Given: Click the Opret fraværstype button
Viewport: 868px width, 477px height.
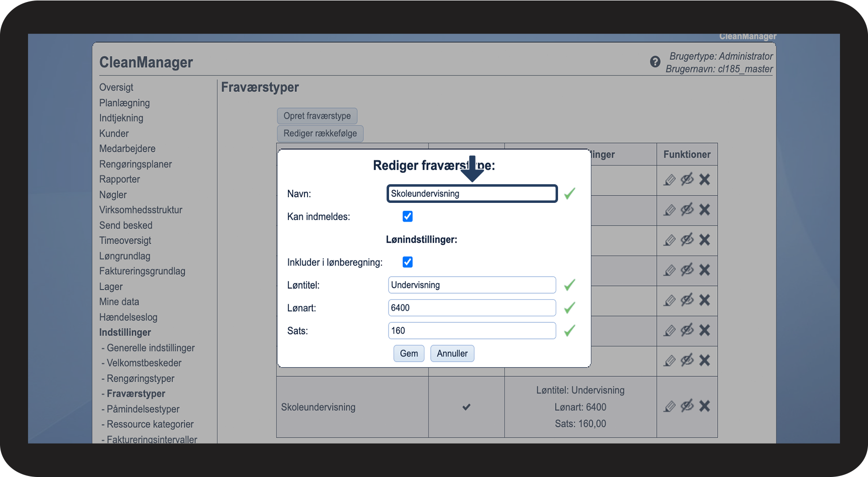Looking at the screenshot, I should click(x=317, y=116).
